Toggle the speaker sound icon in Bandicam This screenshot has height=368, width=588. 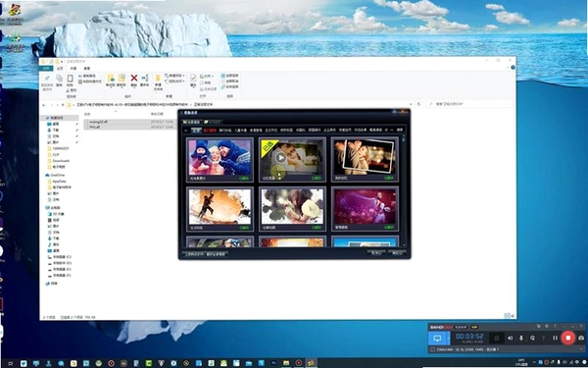510,338
